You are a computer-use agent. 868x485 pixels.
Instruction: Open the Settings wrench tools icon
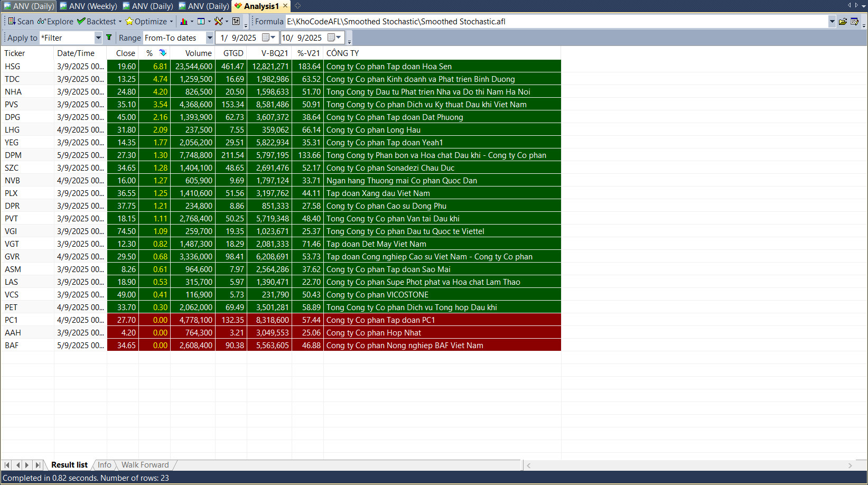[x=218, y=22]
